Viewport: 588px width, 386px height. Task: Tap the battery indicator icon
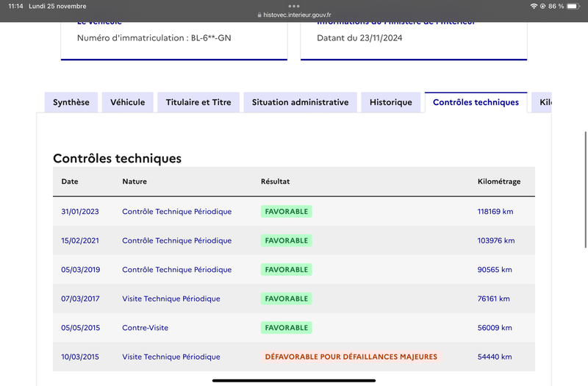(x=573, y=6)
